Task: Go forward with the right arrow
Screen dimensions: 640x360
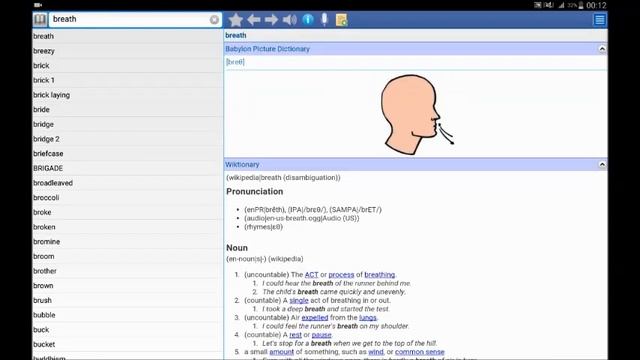Action: pos(271,20)
